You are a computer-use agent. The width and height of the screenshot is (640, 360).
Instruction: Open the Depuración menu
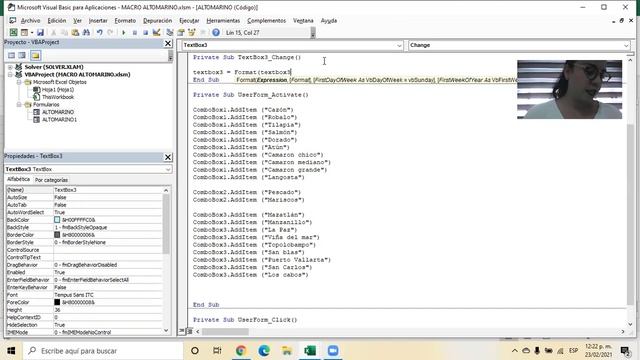(158, 20)
